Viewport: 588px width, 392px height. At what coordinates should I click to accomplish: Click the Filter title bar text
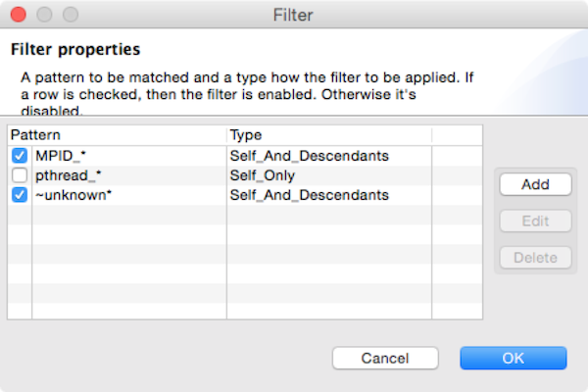coord(293,16)
